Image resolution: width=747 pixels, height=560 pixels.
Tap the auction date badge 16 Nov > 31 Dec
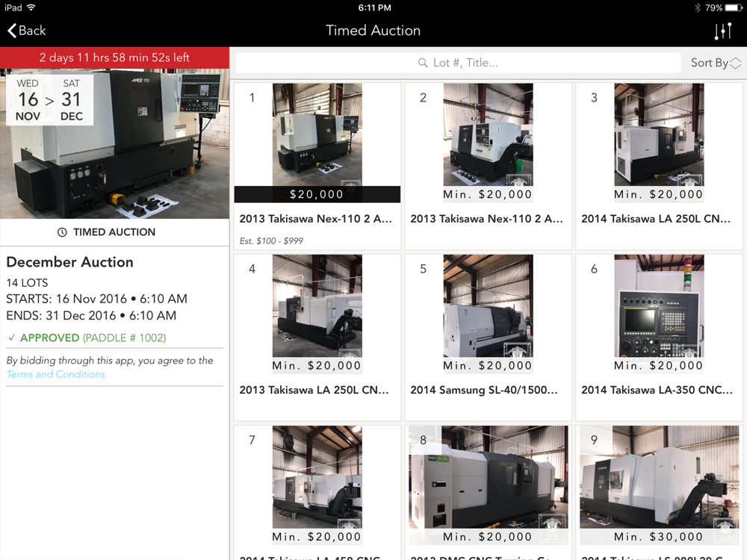[49, 99]
